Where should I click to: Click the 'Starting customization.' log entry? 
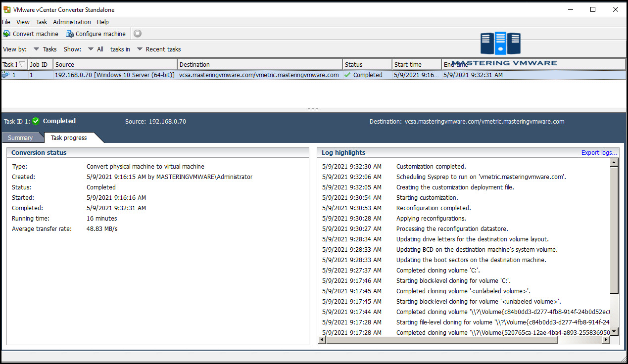(x=427, y=198)
